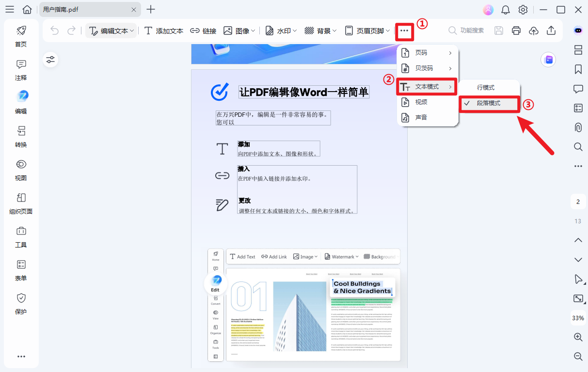Open the 视频 (Video) menu entry
588x372 pixels.
[x=421, y=102]
